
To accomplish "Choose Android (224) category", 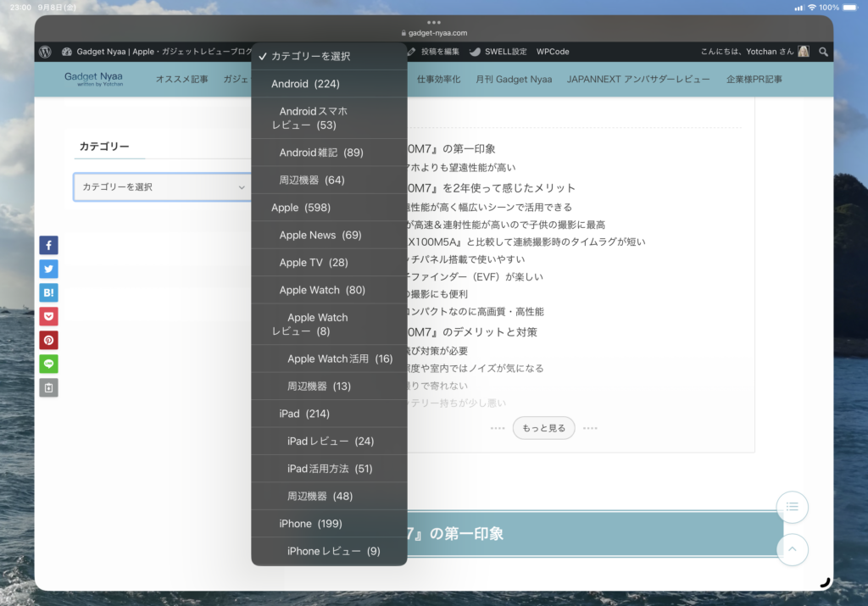I will pos(330,84).
